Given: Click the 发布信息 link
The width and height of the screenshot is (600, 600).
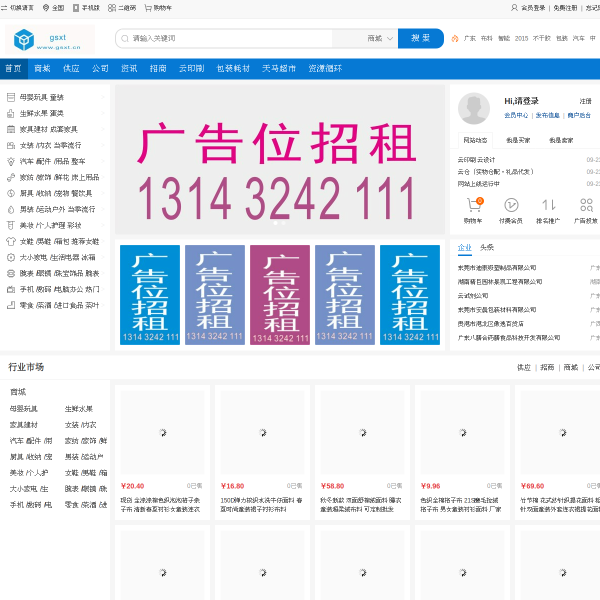Looking at the screenshot, I should pos(547,115).
